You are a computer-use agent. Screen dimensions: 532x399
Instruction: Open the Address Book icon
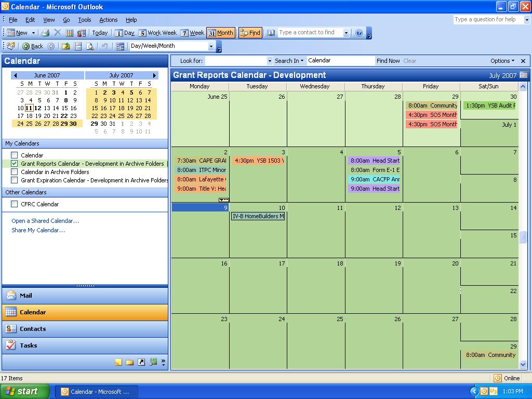click(x=271, y=33)
